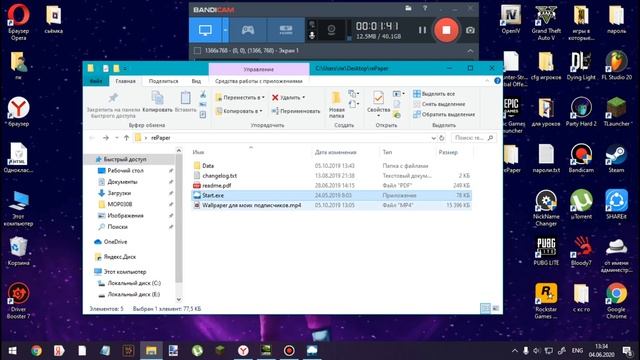
Task: Toggle the Bandicam webcam overlay icon
Action: [x=331, y=29]
